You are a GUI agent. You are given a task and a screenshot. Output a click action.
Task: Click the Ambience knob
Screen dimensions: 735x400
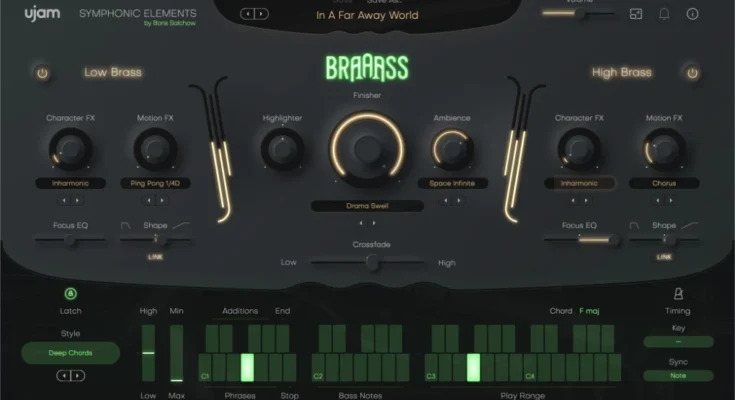point(451,150)
